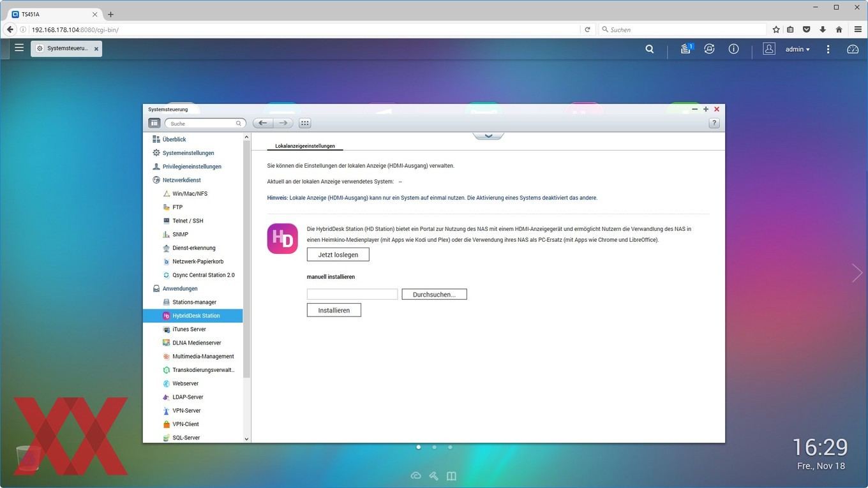Open the dashboard gauge icon

coord(853,49)
